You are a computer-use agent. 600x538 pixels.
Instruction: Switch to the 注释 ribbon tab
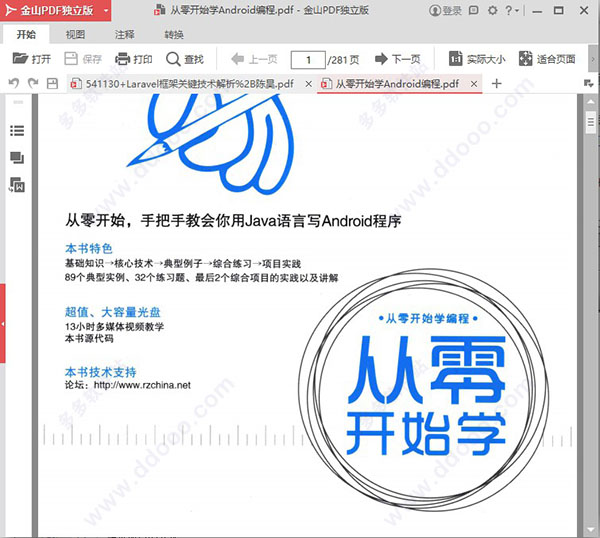(125, 34)
